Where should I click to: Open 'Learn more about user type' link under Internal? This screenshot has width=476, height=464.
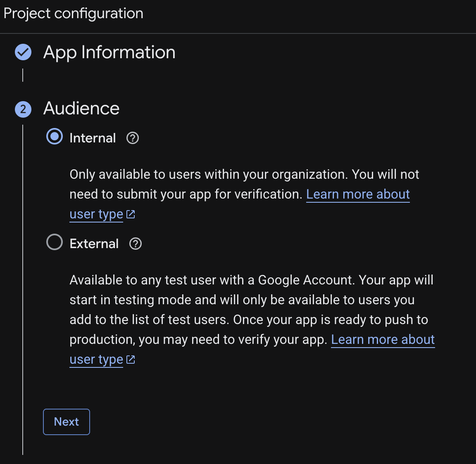click(x=358, y=194)
